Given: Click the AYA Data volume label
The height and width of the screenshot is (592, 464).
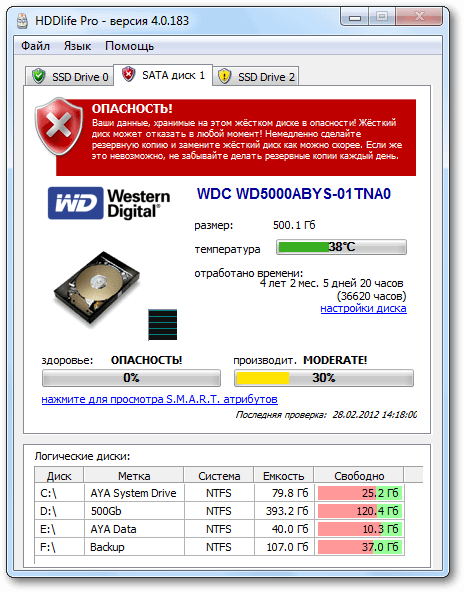Looking at the screenshot, I should pyautogui.click(x=113, y=529).
